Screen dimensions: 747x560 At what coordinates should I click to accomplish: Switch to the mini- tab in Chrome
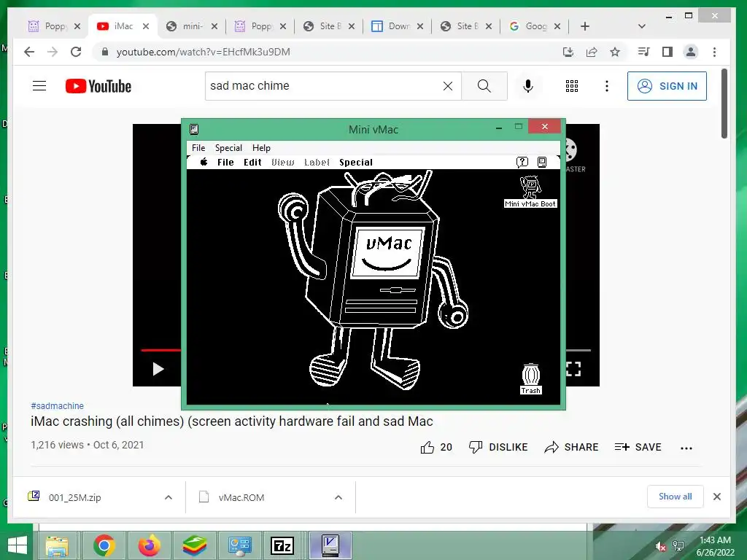pyautogui.click(x=192, y=26)
